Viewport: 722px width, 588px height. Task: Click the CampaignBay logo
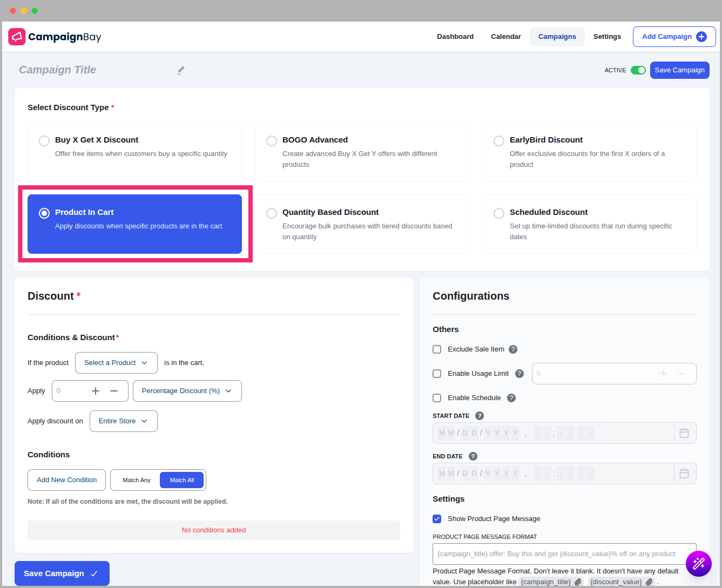(55, 37)
